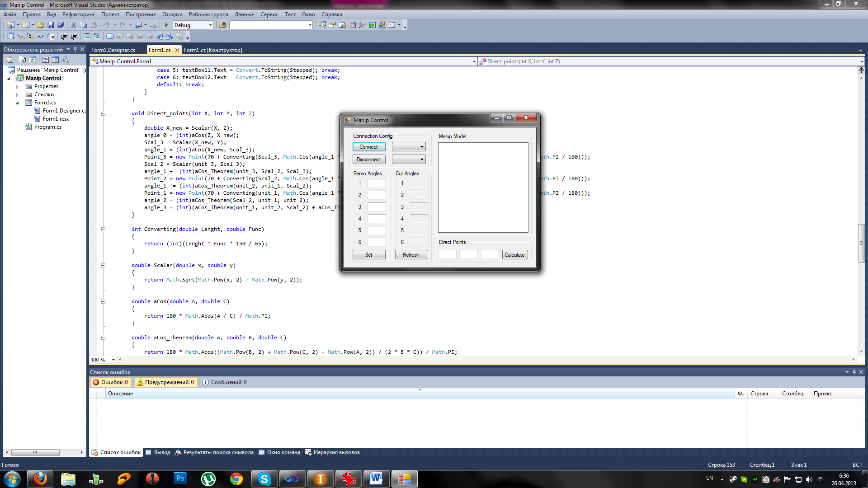This screenshot has height=488, width=868.
Task: Open the dropdown beside Disconnect
Action: click(409, 160)
